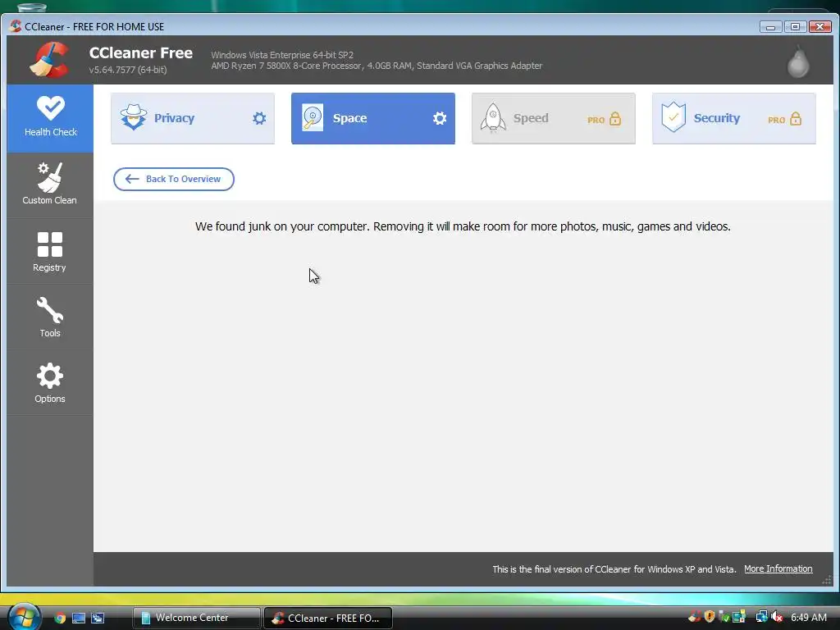Open the More Information link
840x630 pixels.
tap(778, 569)
